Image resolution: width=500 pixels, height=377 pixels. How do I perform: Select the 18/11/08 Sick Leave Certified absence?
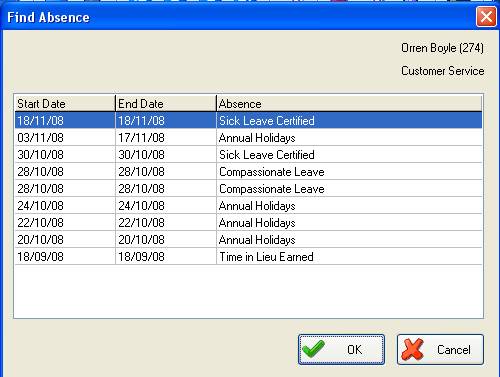point(248,120)
